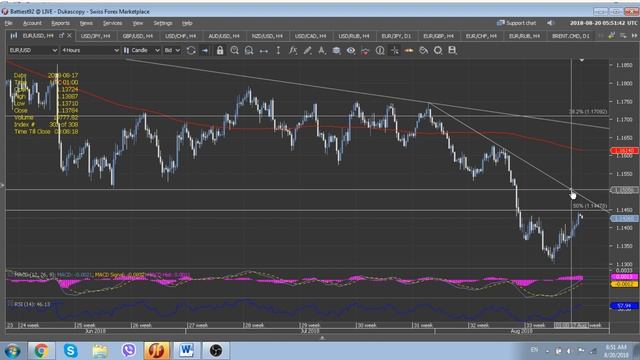Open Google Chrome from taskbar
Image resolution: width=640 pixels, height=360 pixels.
click(x=41, y=351)
